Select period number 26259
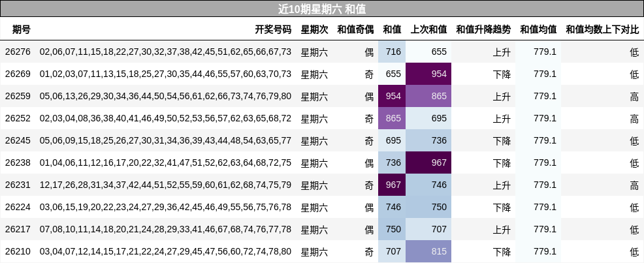 18,97
